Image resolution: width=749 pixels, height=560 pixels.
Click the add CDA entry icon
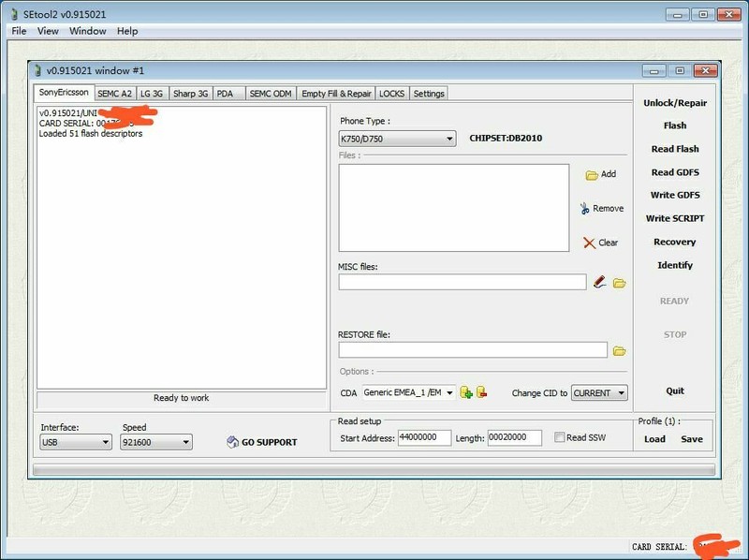point(465,392)
